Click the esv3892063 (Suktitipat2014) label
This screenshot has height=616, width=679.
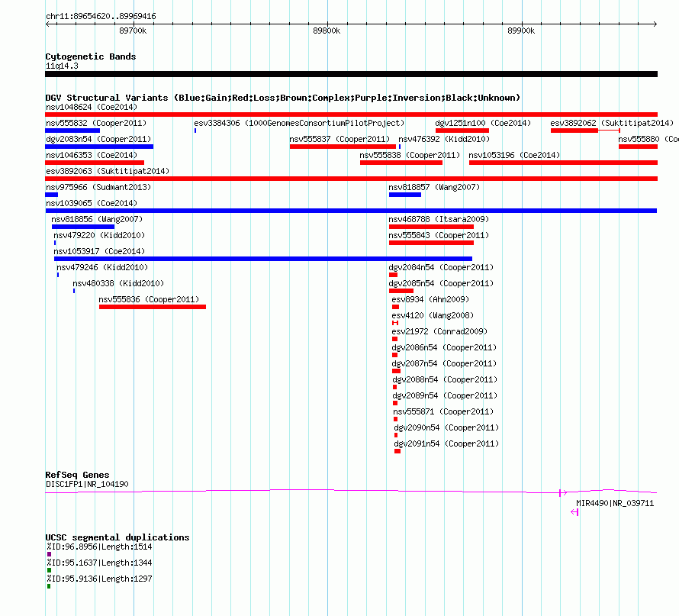coord(108,171)
